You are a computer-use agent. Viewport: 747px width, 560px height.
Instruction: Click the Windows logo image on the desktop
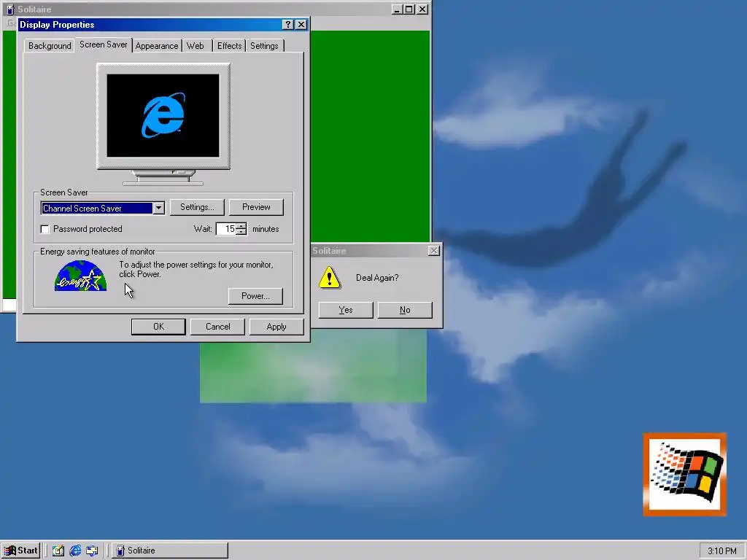(684, 474)
